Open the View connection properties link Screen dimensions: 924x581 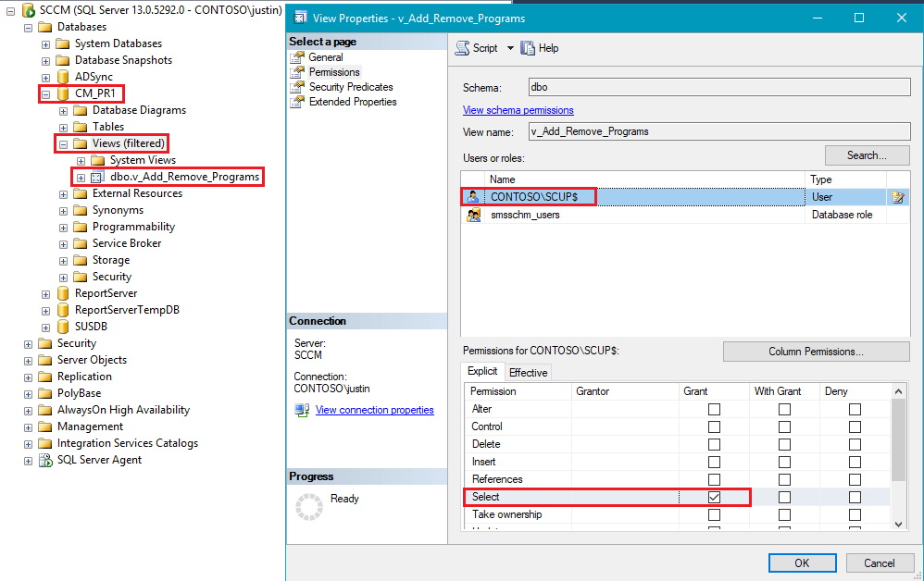[374, 410]
